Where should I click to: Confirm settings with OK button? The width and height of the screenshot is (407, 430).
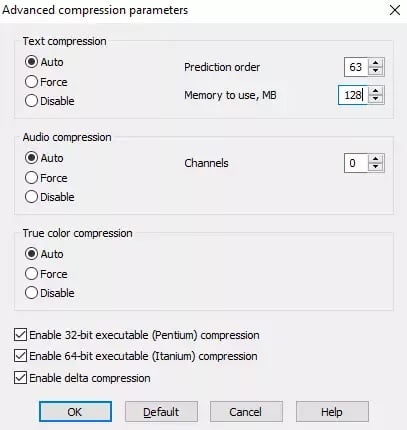[x=75, y=412]
